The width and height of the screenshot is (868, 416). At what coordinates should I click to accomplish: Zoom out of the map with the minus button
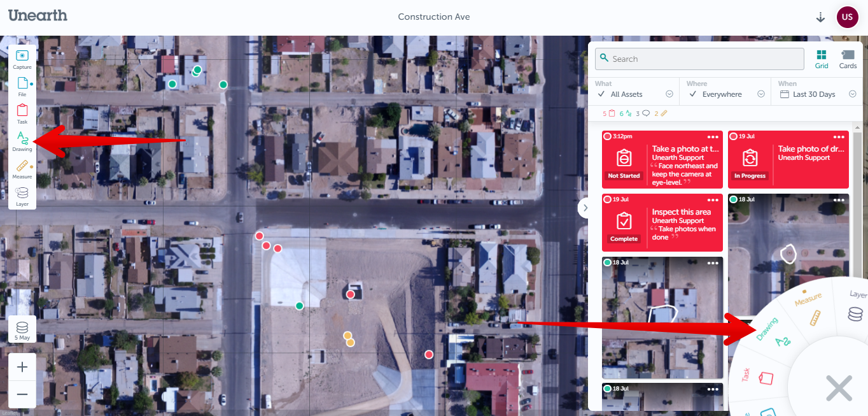[x=22, y=394]
